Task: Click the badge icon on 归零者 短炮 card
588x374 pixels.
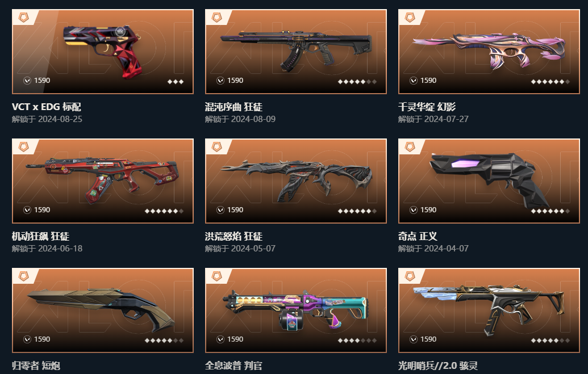Action: coord(24,276)
